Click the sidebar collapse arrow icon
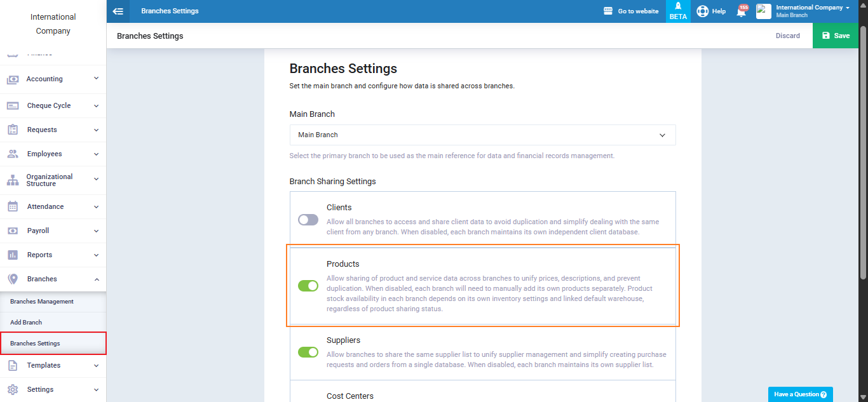The height and width of the screenshot is (402, 868). click(118, 11)
